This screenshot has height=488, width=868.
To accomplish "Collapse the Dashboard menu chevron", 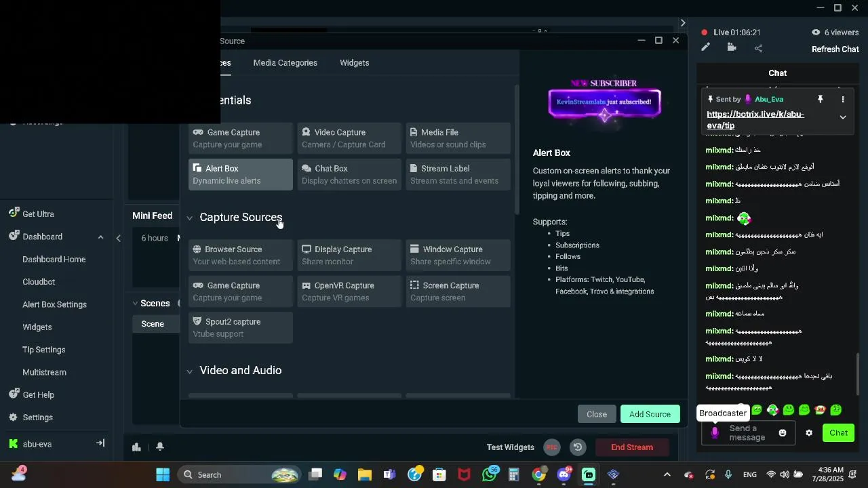I will click(100, 237).
